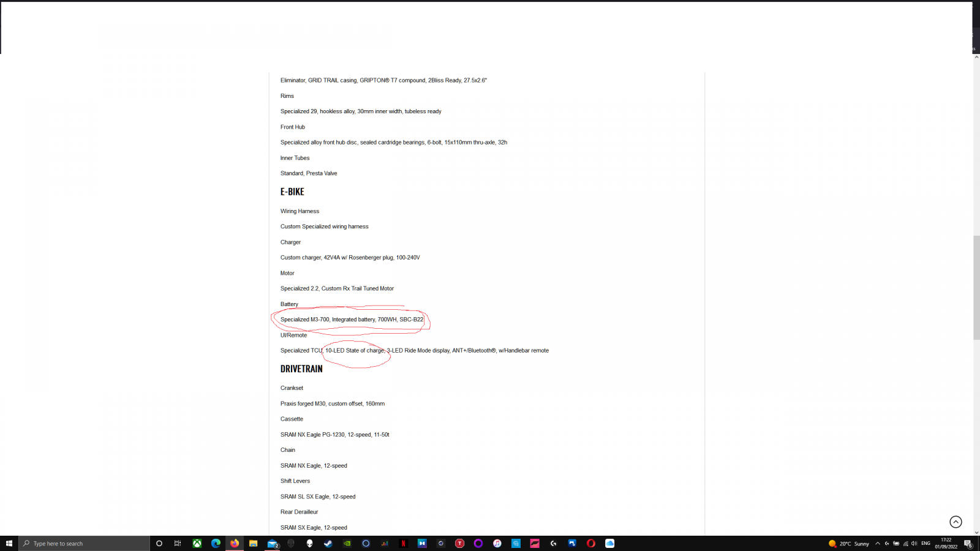Open the weather widget showing 20°C Sunny
The height and width of the screenshot is (551, 980).
849,544
